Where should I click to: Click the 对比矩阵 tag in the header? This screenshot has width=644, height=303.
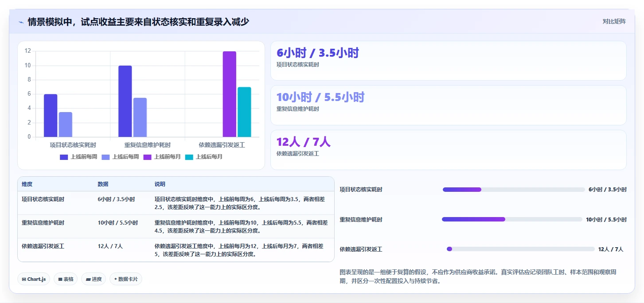(614, 21)
